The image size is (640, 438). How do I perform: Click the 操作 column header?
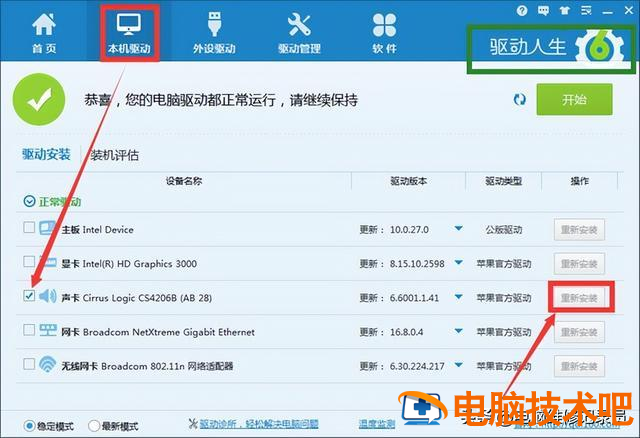point(580,181)
